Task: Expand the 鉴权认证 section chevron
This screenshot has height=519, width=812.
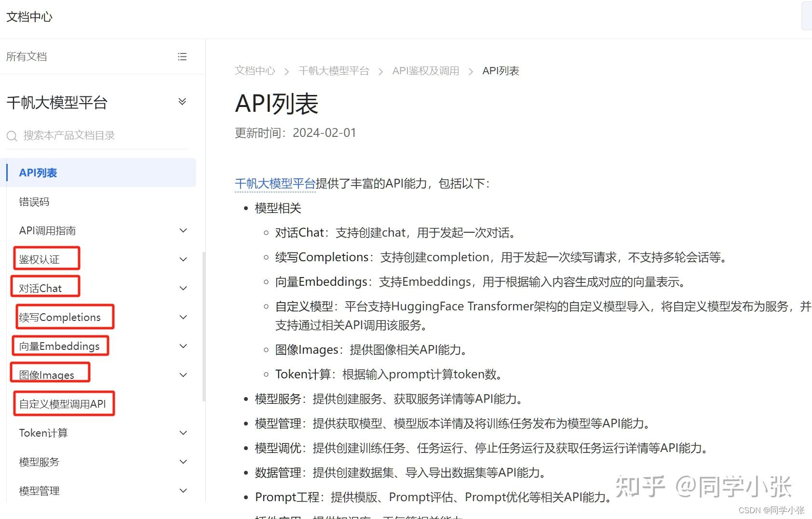Action: [x=183, y=259]
